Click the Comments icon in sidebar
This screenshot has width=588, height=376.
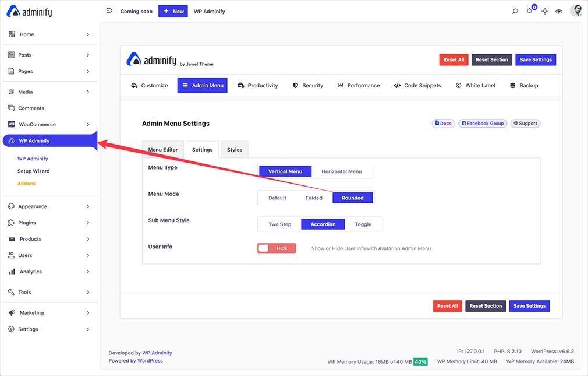coord(11,108)
